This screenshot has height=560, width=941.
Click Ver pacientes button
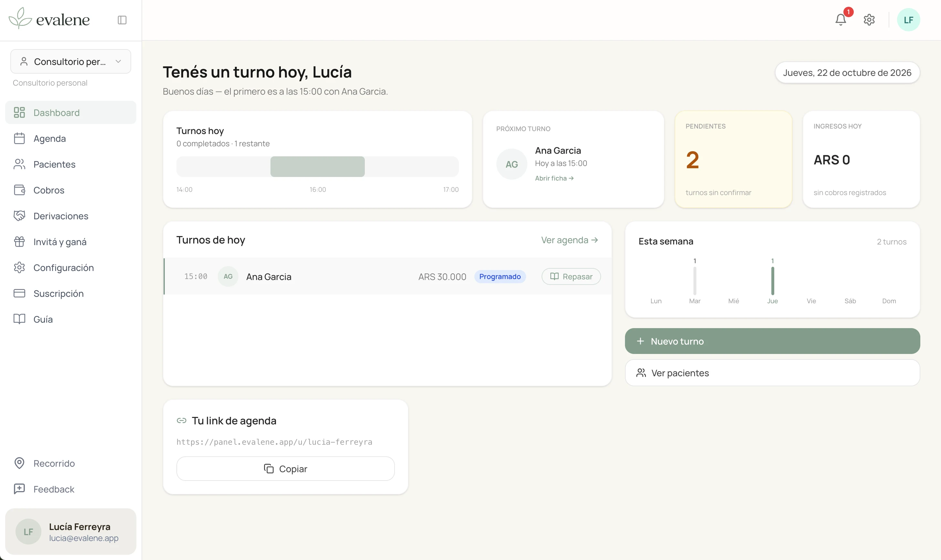tap(772, 373)
